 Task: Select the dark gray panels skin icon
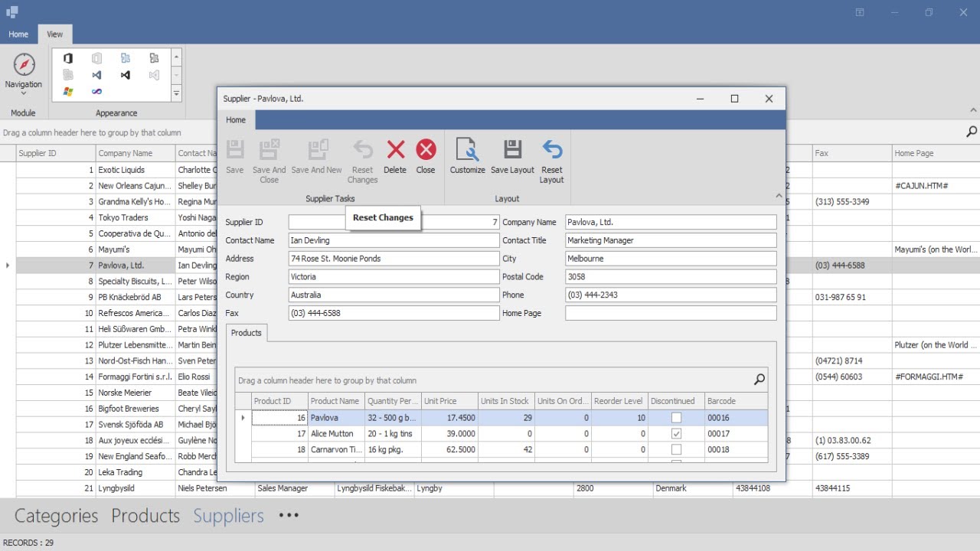pos(154,58)
